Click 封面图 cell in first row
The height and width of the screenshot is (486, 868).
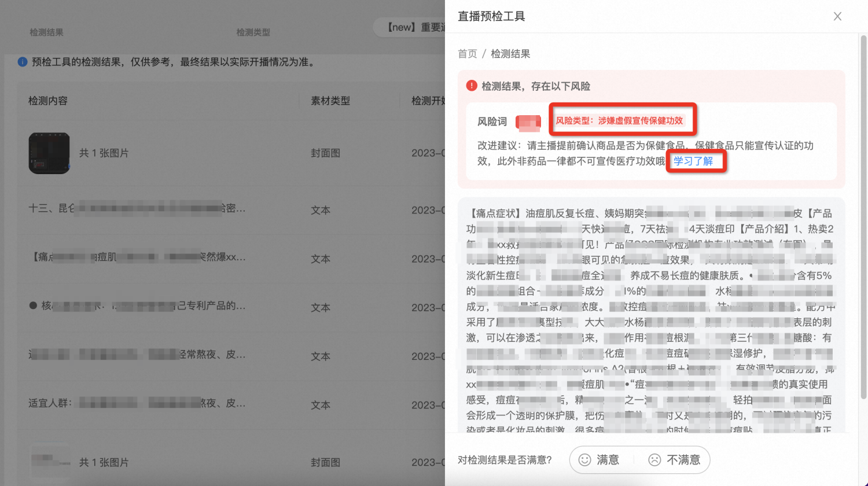pyautogui.click(x=325, y=153)
